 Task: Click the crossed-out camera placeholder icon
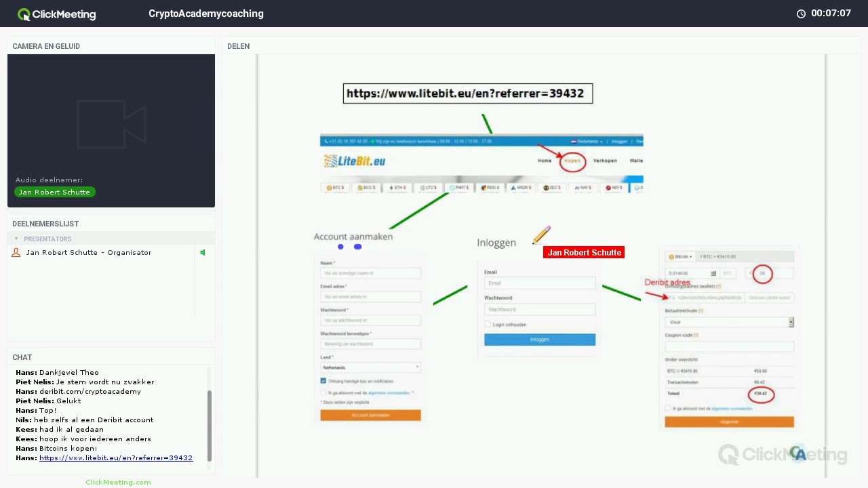[111, 124]
